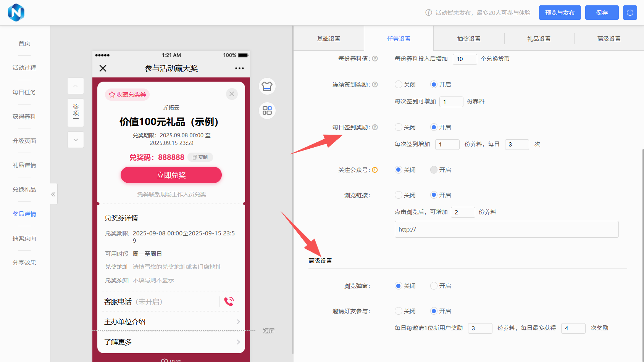Click the orange info icon next to 关注公众号
644x362 pixels.
(375, 170)
